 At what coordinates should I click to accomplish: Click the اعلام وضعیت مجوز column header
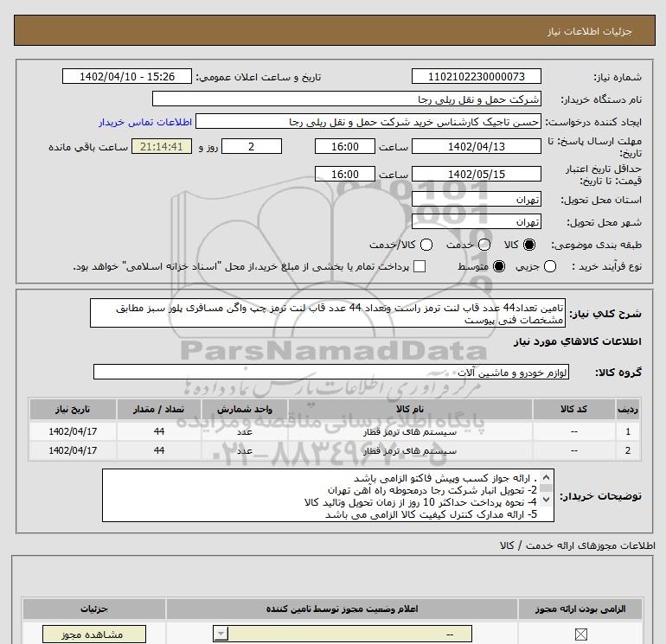click(x=342, y=609)
